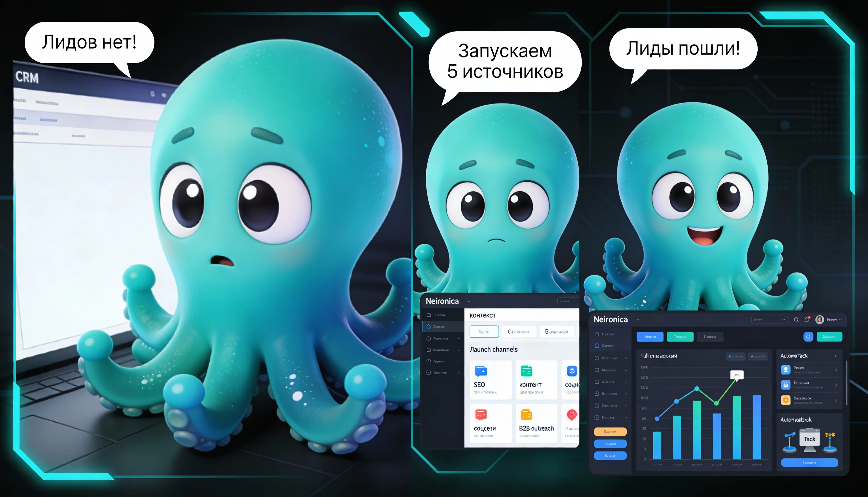This screenshot has width=868, height=497.
Task: Open notifications bell in dark dashboard header
Action: [807, 320]
